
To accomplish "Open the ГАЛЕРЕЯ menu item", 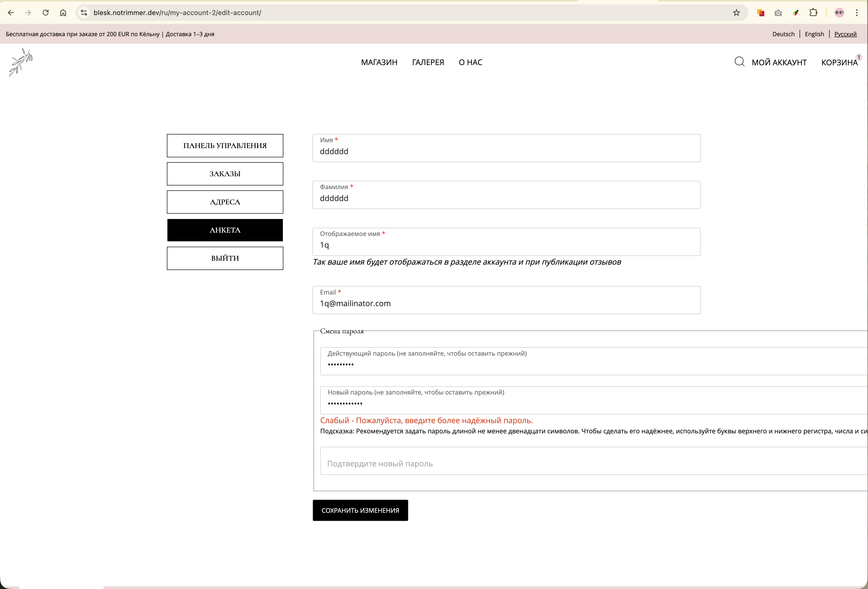I will click(x=428, y=62).
